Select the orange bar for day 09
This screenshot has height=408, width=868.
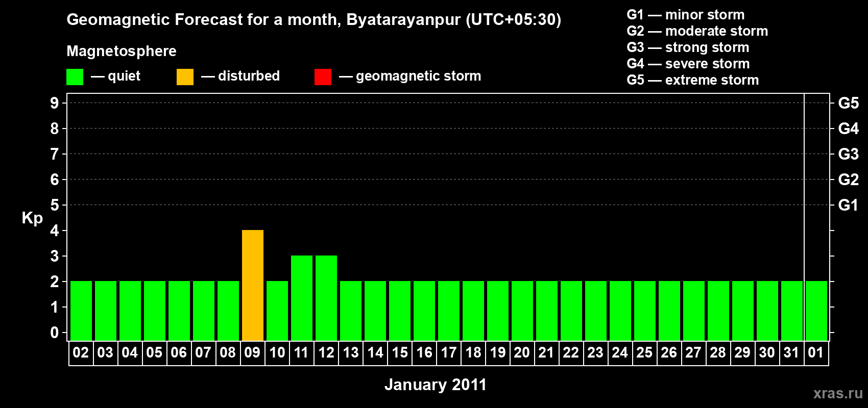pos(253,285)
